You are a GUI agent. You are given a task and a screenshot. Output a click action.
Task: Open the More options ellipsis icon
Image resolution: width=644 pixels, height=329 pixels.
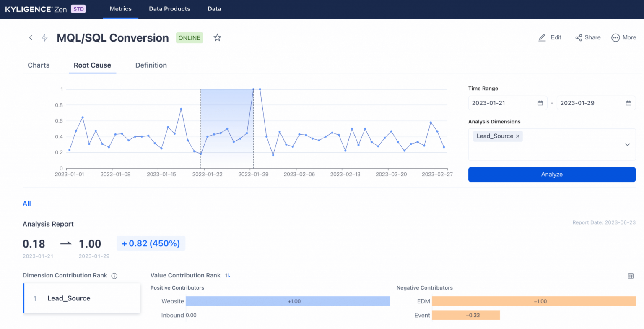(615, 37)
